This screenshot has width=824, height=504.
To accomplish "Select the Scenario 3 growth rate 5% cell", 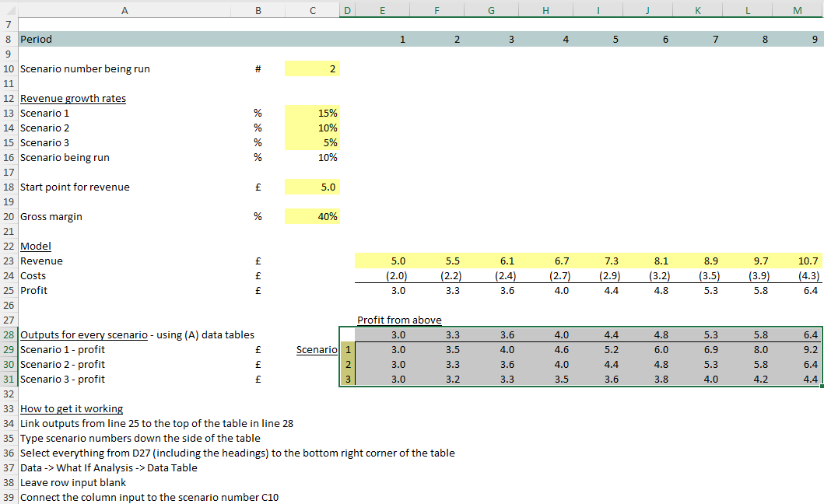I will (313, 142).
